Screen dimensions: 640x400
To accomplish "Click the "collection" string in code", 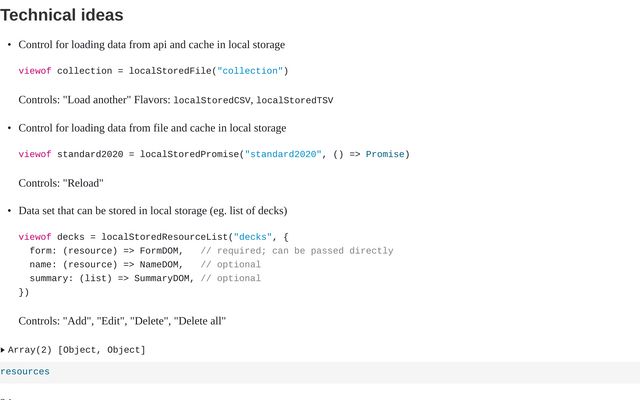I will [250, 71].
